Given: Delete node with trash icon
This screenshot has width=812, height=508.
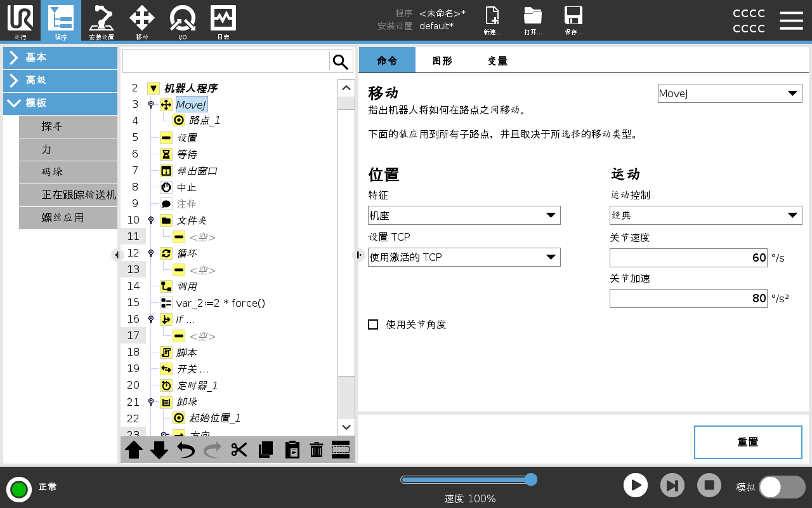Looking at the screenshot, I should [316, 450].
